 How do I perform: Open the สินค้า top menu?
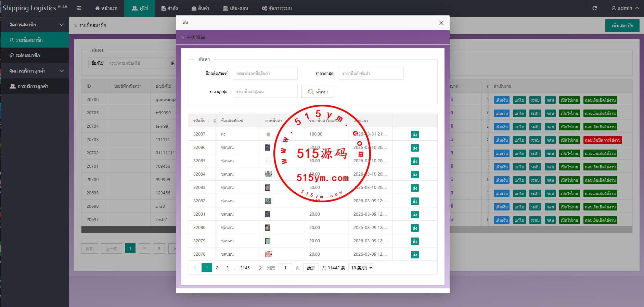click(x=200, y=8)
